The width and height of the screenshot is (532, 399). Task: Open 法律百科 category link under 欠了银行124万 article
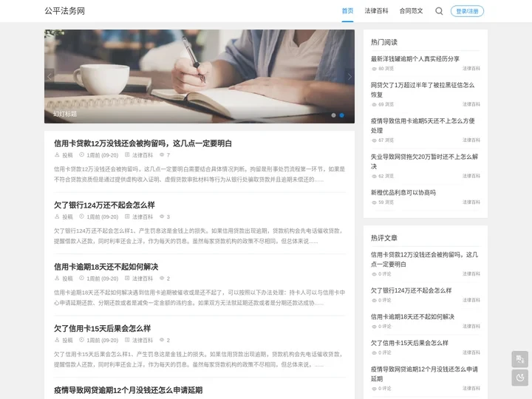[x=143, y=216]
